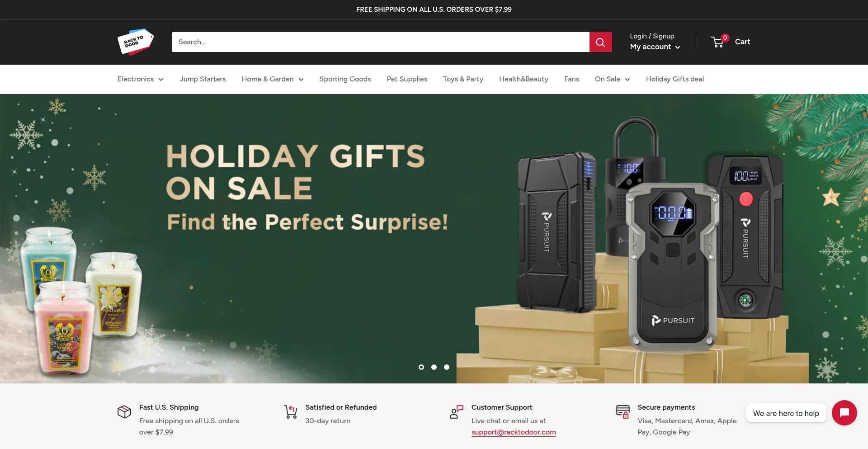Image resolution: width=868 pixels, height=449 pixels.
Task: Click the Rack To Door logo
Action: [x=136, y=42]
